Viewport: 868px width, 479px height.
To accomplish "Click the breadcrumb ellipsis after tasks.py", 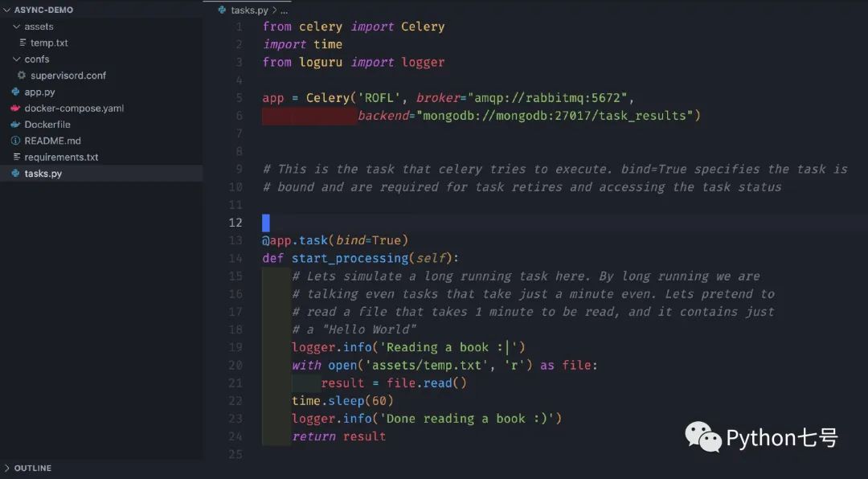I will click(284, 10).
